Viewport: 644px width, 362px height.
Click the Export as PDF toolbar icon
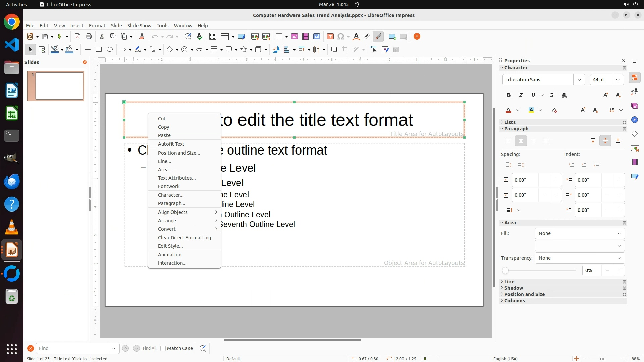(x=77, y=37)
